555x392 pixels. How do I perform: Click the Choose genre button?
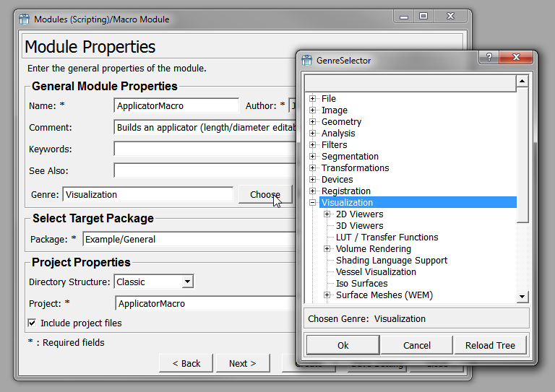click(x=265, y=194)
